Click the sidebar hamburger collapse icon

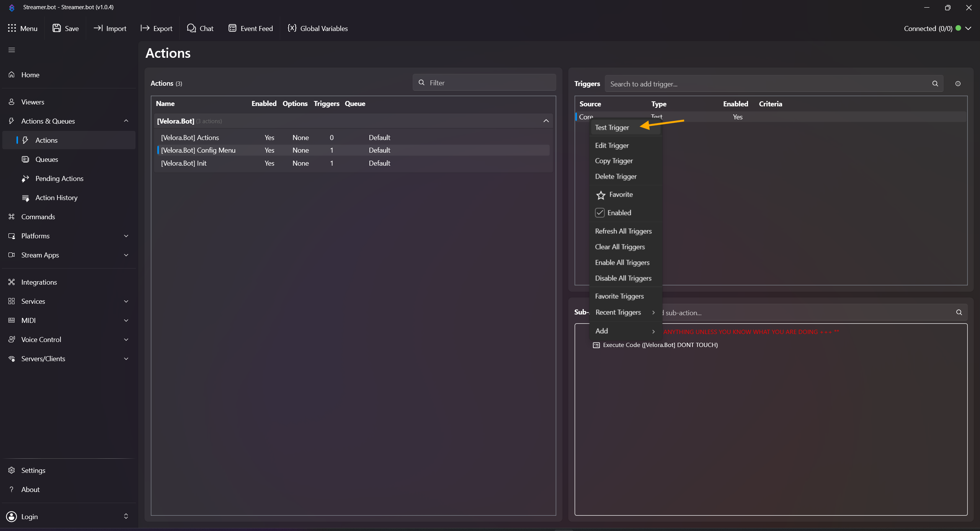coord(11,50)
